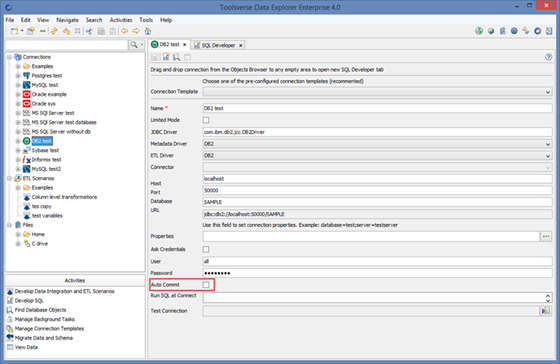This screenshot has height=364, width=560.
Task: Check the Auto Commit checkbox
Action: [x=206, y=285]
